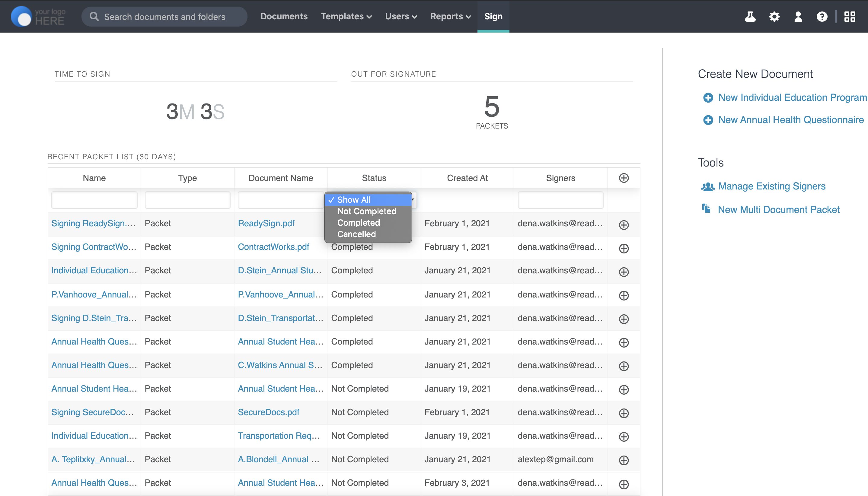Expand row for P.Vanhoove_Annual packet
The width and height of the screenshot is (868, 496).
624,295
